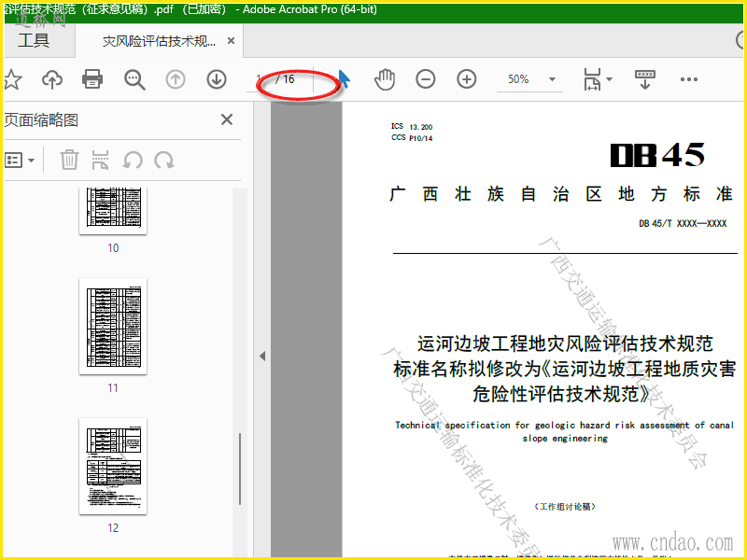The image size is (747, 560).
Task: Click the ICS 13.200 text
Action: (412, 127)
